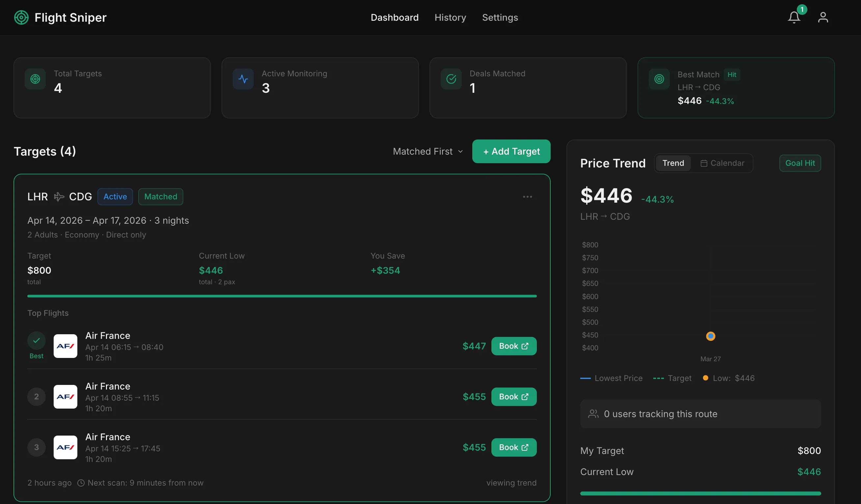Screen dimensions: 861x504
Task: Click Air France logo on $447 flight
Action: tap(65, 346)
